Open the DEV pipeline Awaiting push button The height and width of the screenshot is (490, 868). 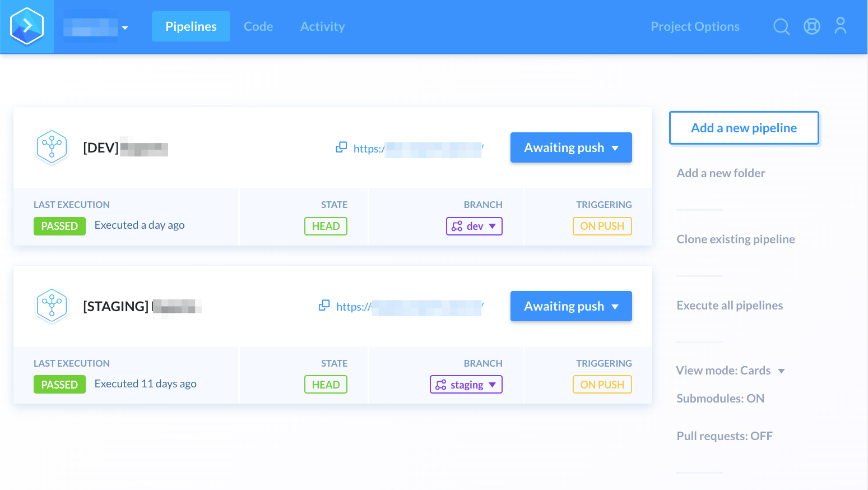(x=570, y=147)
